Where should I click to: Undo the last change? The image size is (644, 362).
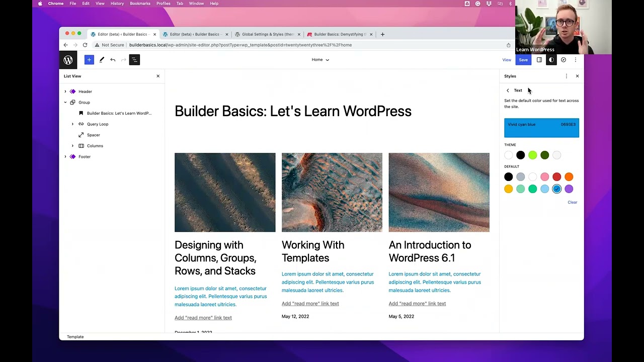coord(113,60)
